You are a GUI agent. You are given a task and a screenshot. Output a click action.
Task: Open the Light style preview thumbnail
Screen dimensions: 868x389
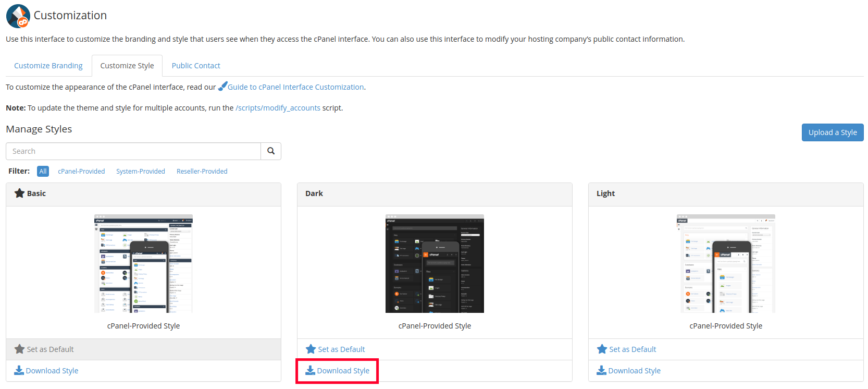click(x=726, y=264)
